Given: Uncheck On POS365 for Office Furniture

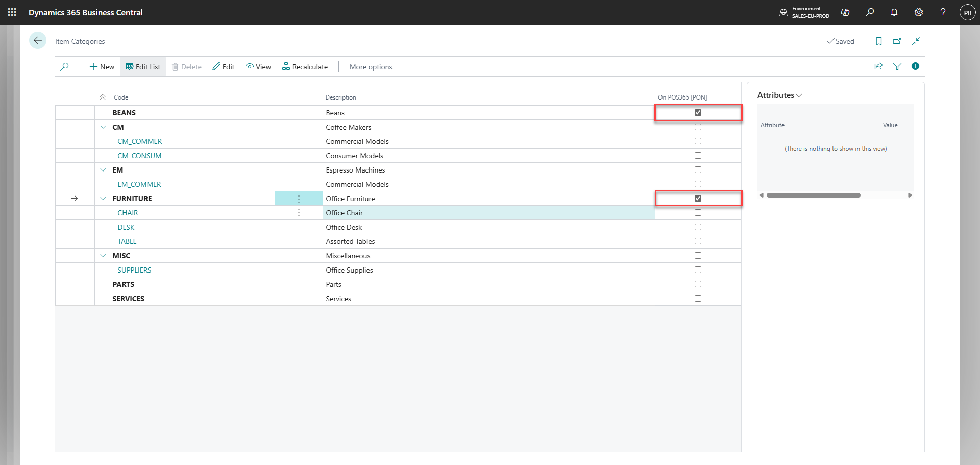Looking at the screenshot, I should (698, 199).
